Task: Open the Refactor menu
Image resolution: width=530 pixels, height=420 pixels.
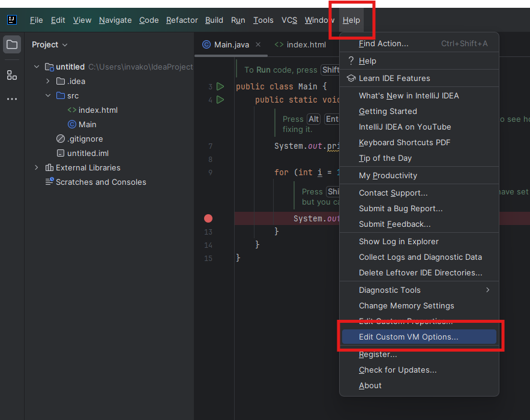Action: point(182,20)
